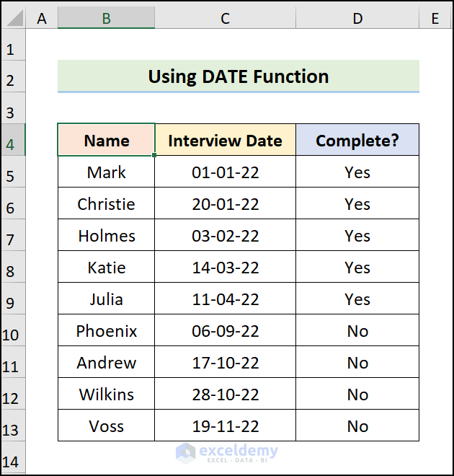
Task: Select row 4 header
Action: (11, 141)
